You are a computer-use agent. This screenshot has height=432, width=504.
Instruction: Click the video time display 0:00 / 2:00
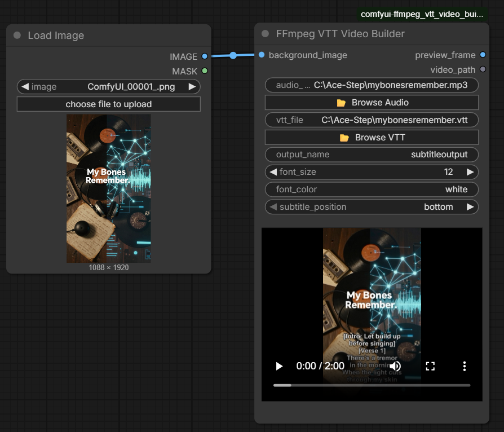pos(320,366)
